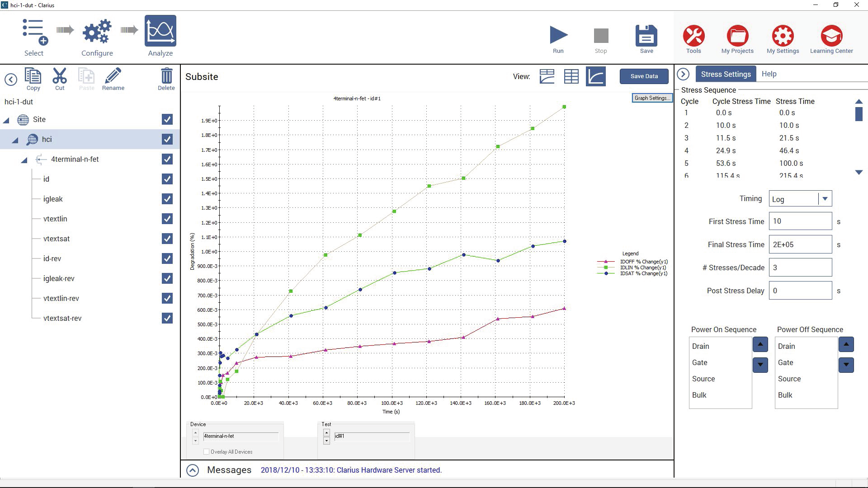Image resolution: width=868 pixels, height=488 pixels.
Task: Toggle checkbox for igleak-rev measurement
Action: tap(168, 278)
